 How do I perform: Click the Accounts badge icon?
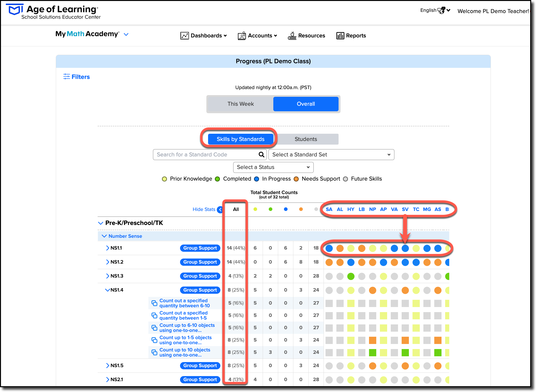[242, 36]
